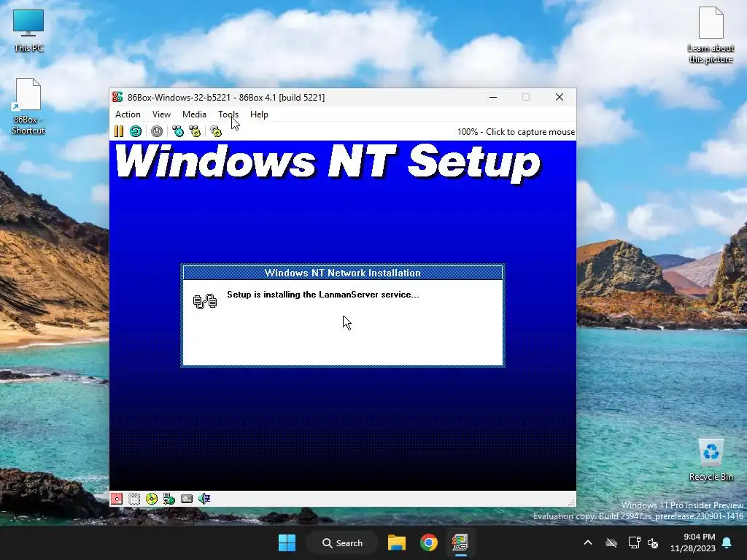Click the 86Box window title text
The height and width of the screenshot is (560, 747).
pos(226,97)
